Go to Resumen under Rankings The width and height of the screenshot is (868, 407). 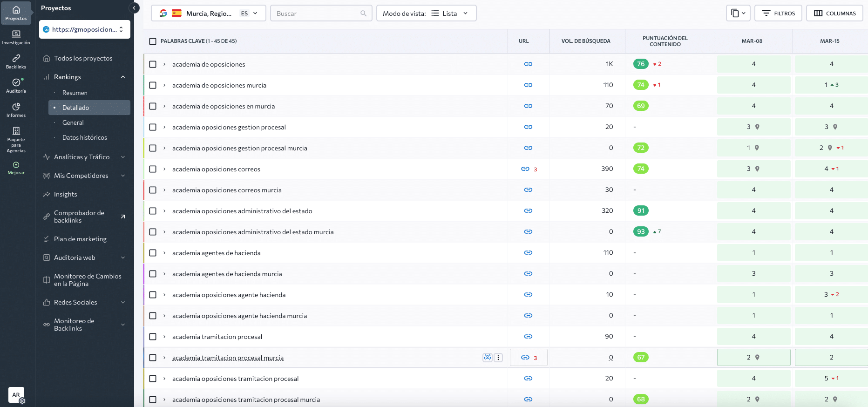point(75,93)
